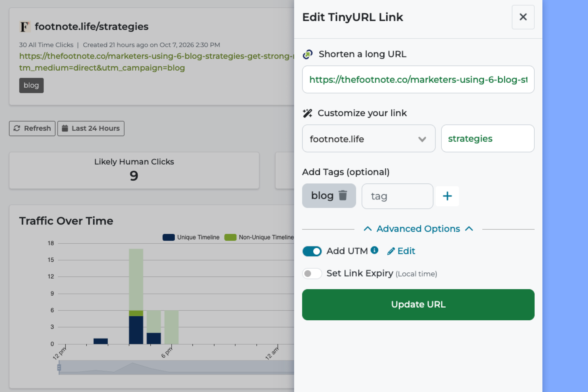This screenshot has width=588, height=392.
Task: Collapse the Advanced Options section
Action: tap(418, 229)
